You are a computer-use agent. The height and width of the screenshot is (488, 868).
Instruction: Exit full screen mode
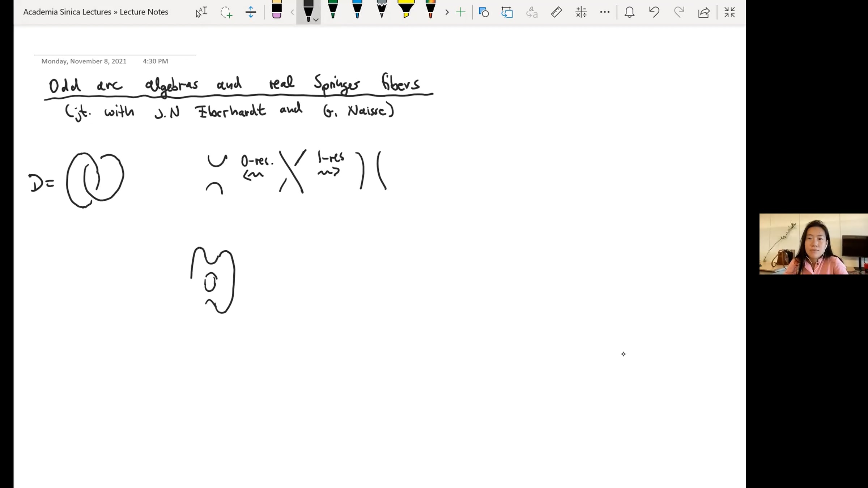(x=729, y=12)
